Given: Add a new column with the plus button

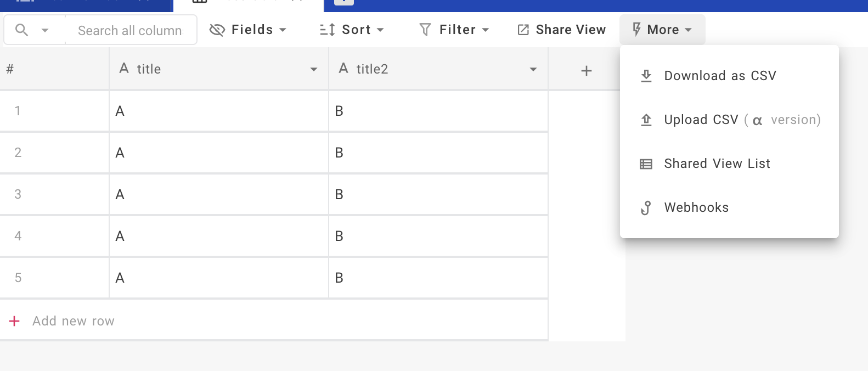Looking at the screenshot, I should 587,70.
